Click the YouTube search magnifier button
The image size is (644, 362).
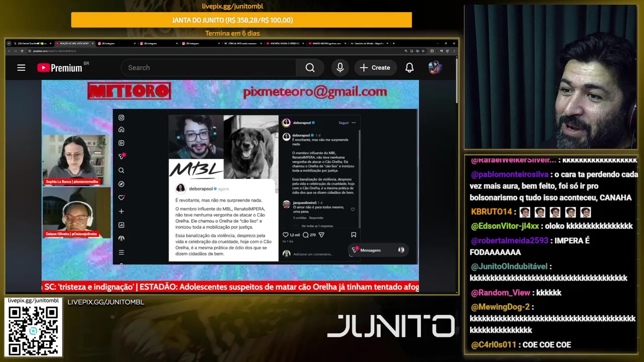tap(310, 67)
